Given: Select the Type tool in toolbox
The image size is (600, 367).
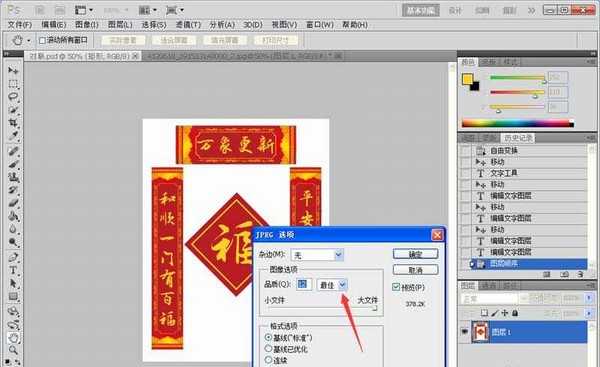Looking at the screenshot, I should [x=13, y=271].
